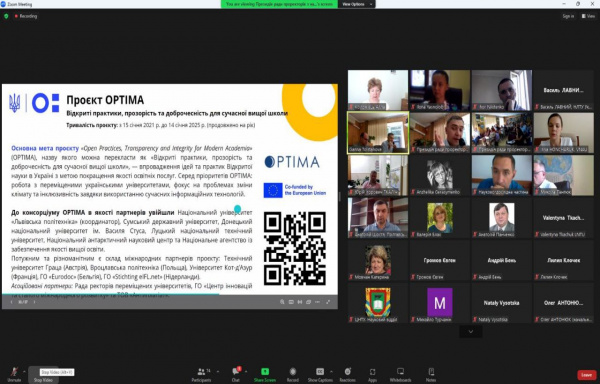The image size is (600, 384).
Task: Go to next slide in presentation
Action: click(x=34, y=302)
